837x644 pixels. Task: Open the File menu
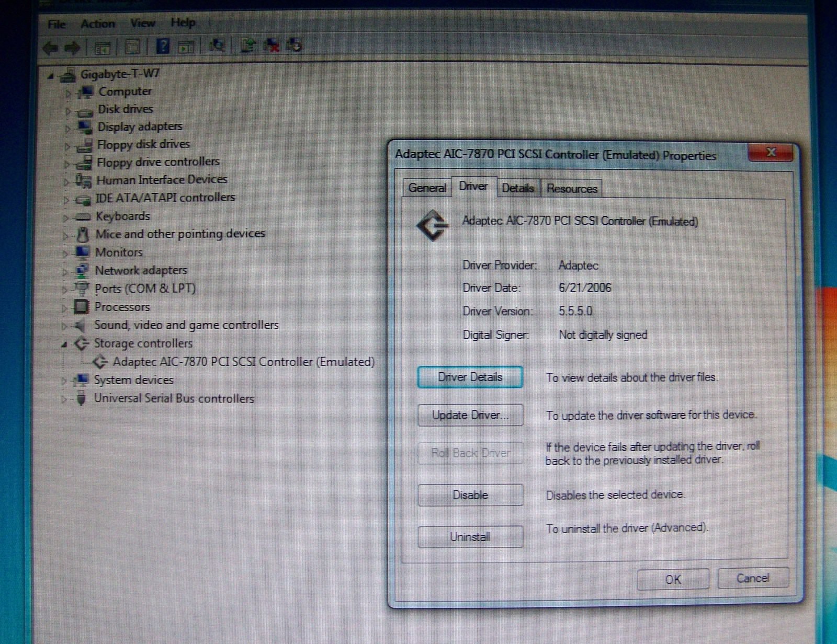[x=56, y=24]
